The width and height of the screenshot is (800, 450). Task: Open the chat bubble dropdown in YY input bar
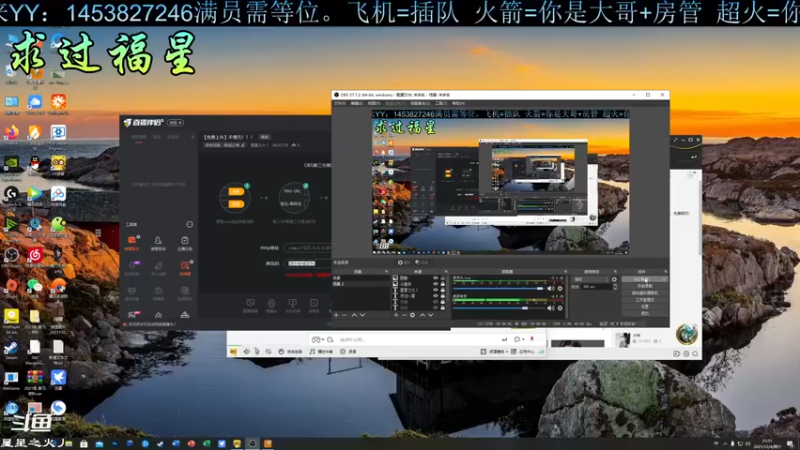tap(519, 339)
